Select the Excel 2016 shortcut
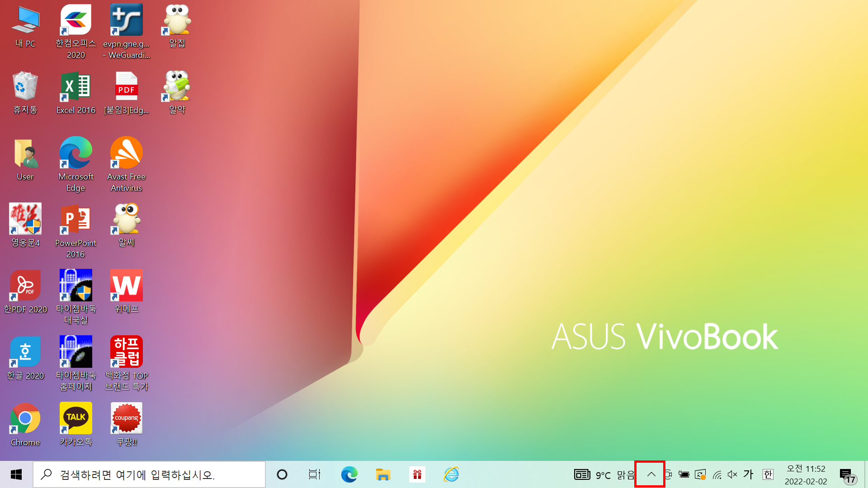The image size is (868, 488). [x=76, y=93]
